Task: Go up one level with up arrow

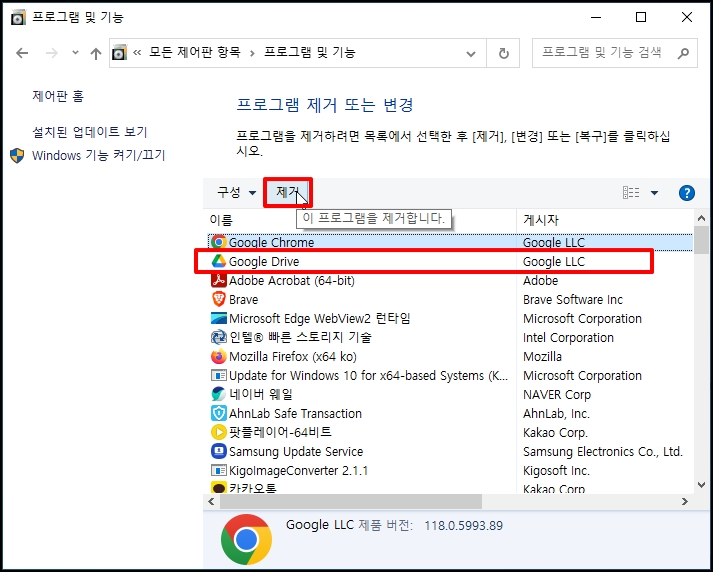Action: 95,54
